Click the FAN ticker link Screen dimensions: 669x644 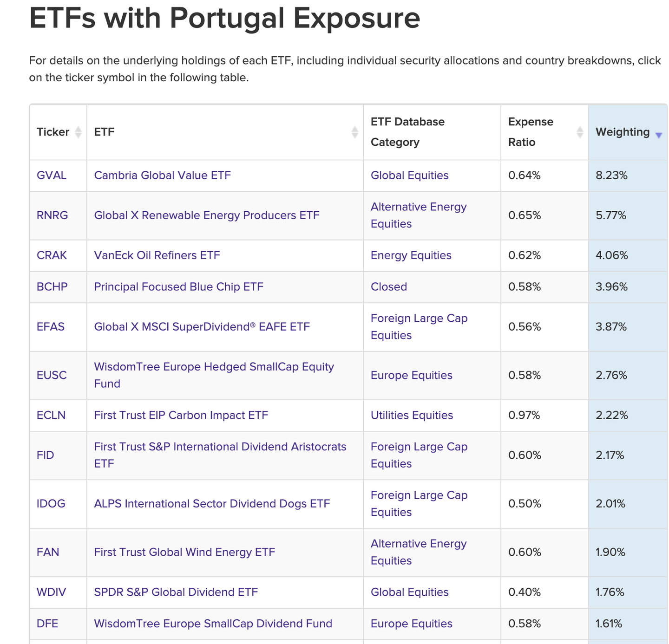[x=48, y=552]
